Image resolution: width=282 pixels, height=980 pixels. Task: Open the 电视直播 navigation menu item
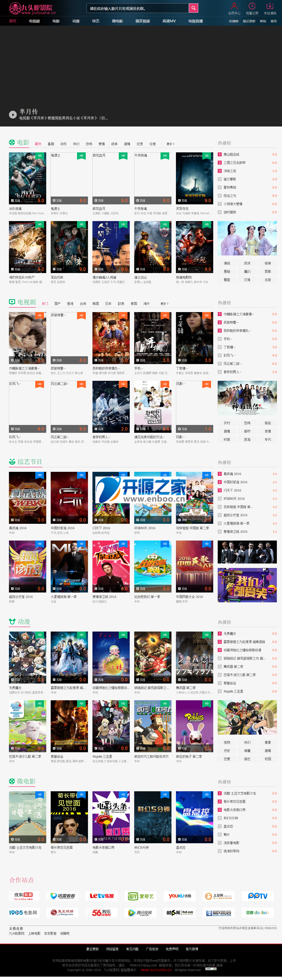(196, 21)
